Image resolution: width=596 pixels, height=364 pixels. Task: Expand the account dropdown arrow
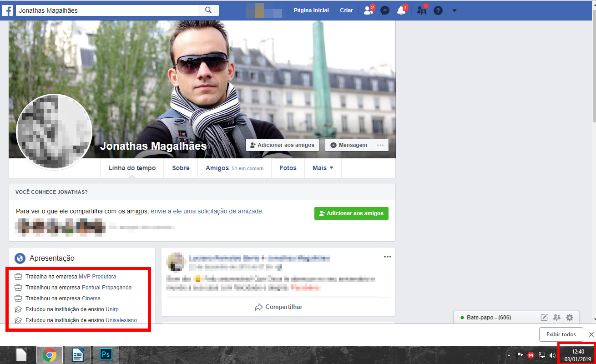pyautogui.click(x=454, y=10)
